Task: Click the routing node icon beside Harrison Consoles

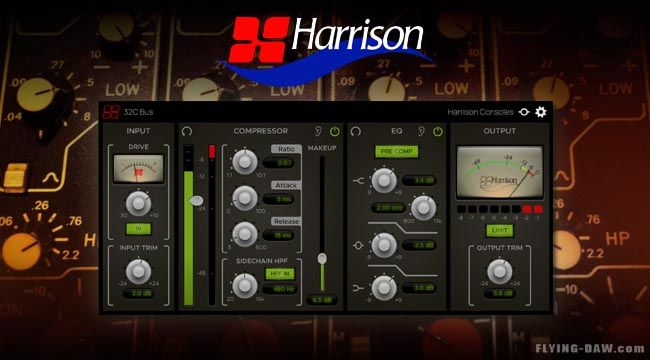Action: [524, 112]
